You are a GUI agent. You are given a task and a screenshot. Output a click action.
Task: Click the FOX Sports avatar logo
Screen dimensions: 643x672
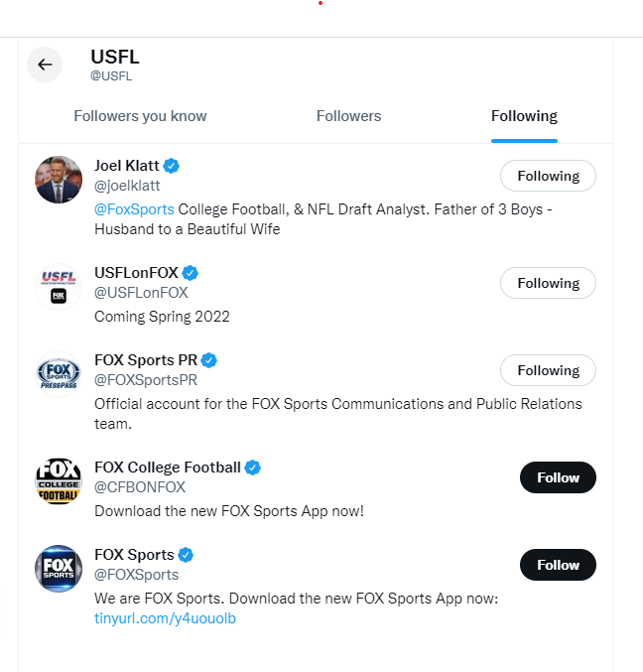(x=59, y=569)
